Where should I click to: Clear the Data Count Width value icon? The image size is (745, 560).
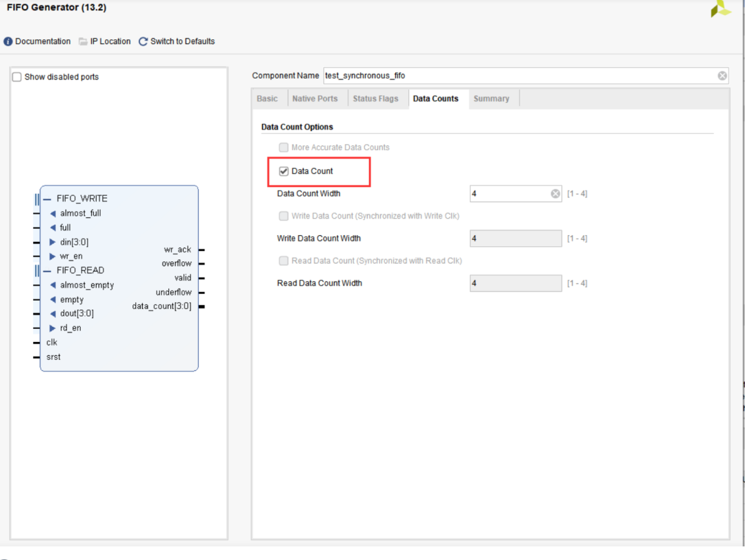tap(555, 194)
